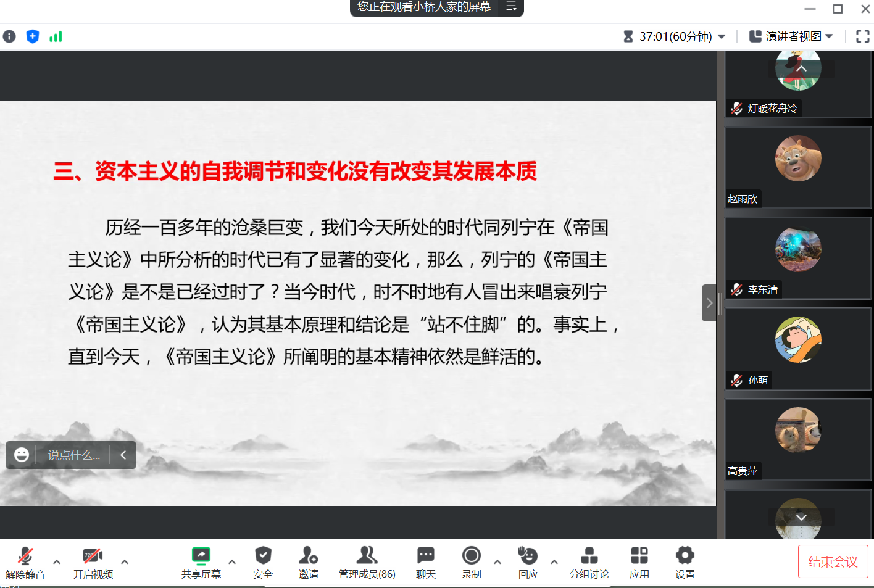Open audio options chevron beside 解除静音
874x588 pixels.
pos(56,563)
